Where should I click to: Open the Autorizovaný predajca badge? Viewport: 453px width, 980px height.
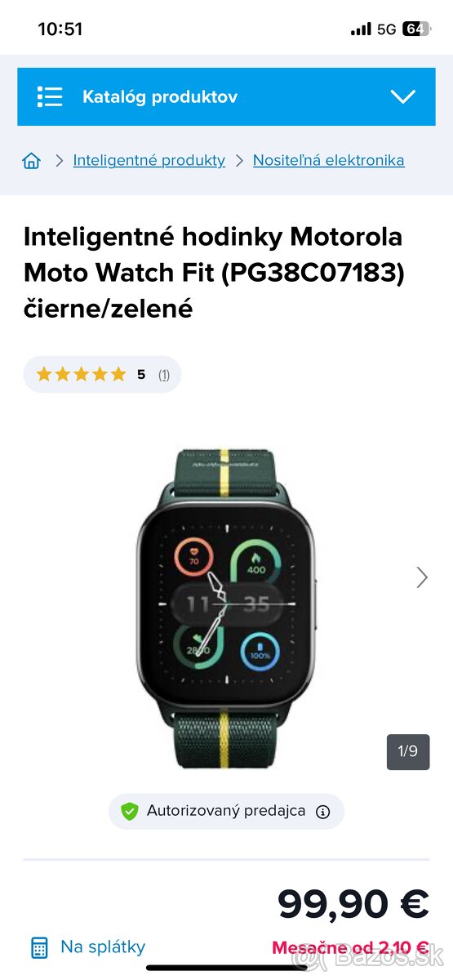[x=226, y=811]
